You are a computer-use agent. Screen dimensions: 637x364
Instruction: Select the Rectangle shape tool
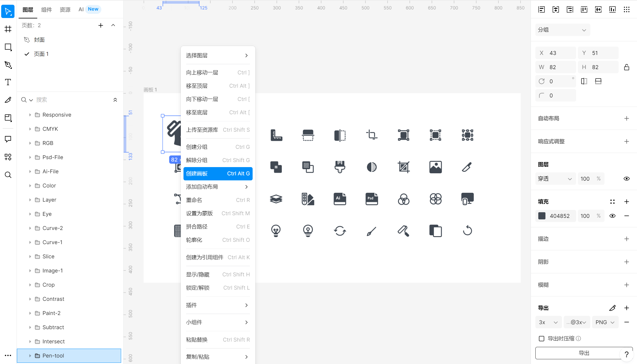[x=8, y=47]
